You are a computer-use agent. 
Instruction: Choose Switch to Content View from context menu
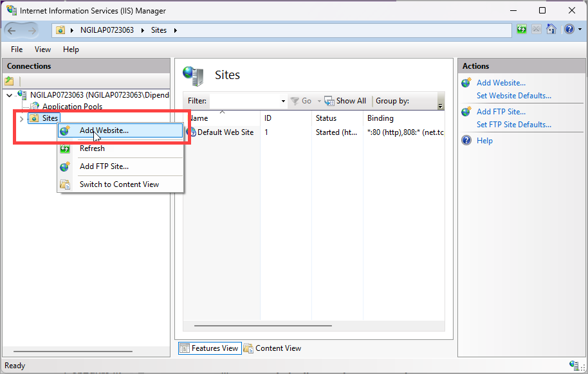(x=120, y=184)
